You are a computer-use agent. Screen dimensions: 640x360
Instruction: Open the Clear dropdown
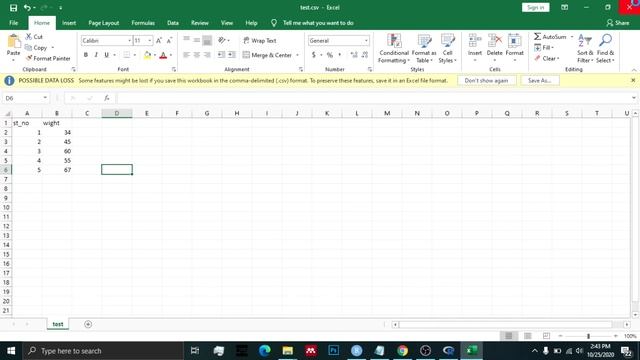[547, 58]
